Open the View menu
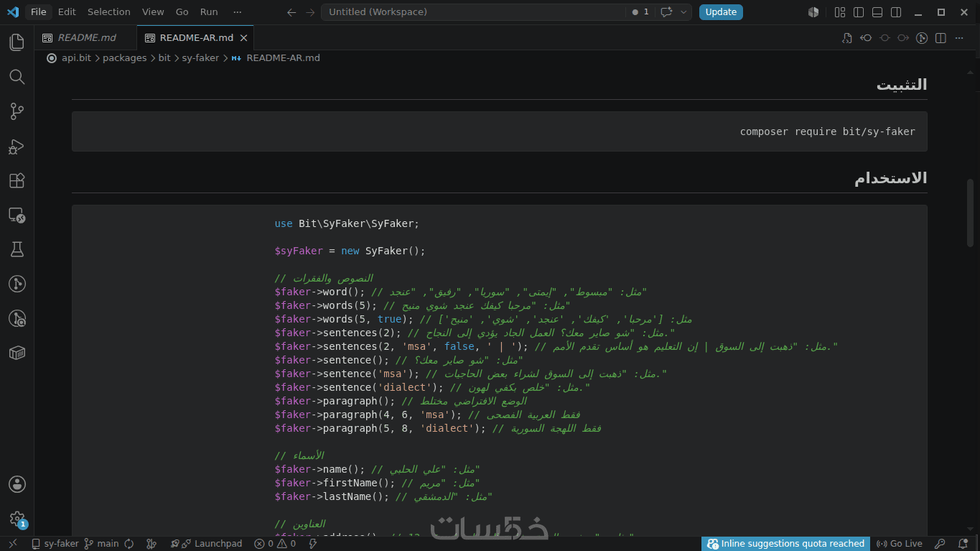The width and height of the screenshot is (980, 551). click(153, 12)
